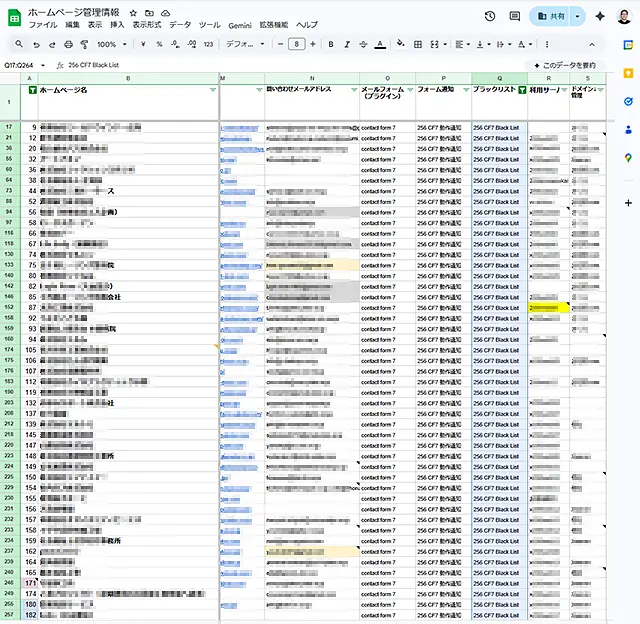Toggle strikethrough formatting
Viewport: 640px width, 624px height.
(363, 44)
